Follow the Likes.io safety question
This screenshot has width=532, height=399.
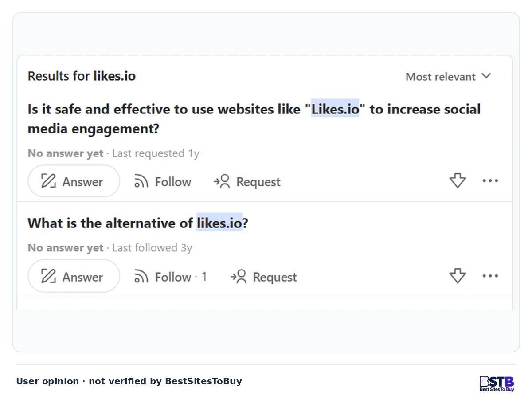(163, 182)
